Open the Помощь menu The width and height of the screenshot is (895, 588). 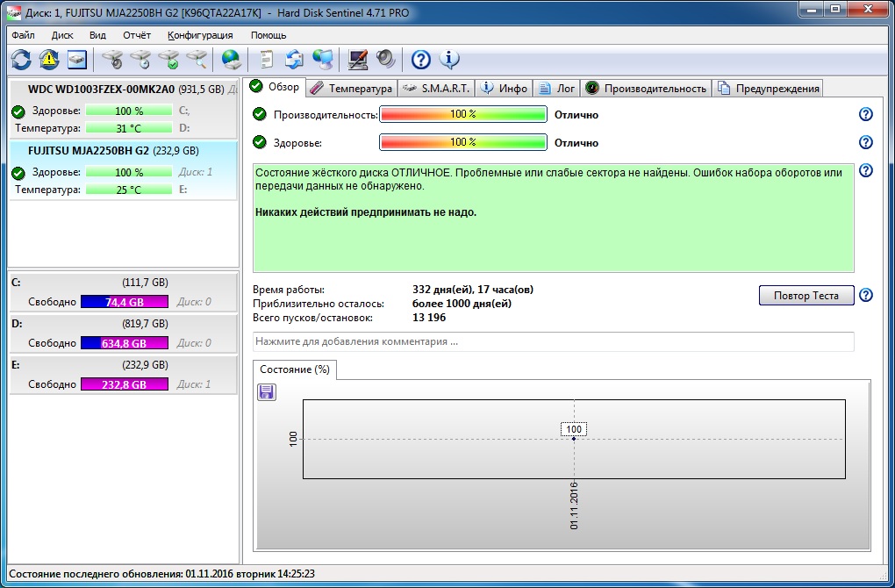pyautogui.click(x=268, y=35)
